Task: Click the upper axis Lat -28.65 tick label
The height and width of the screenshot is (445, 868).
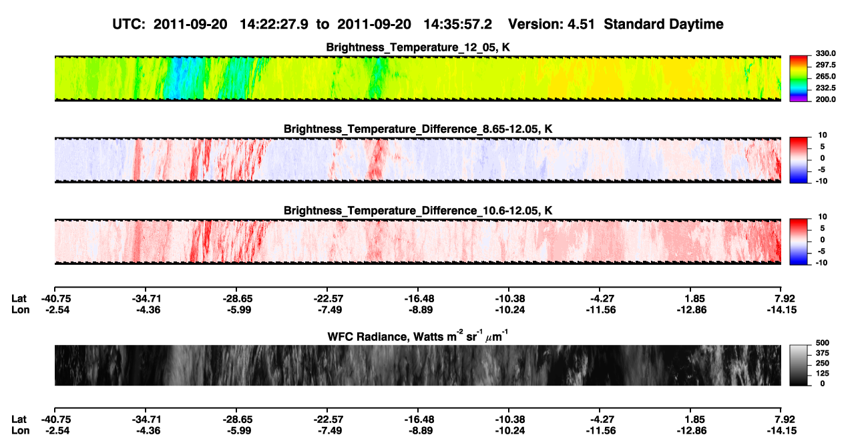Action: (236, 298)
